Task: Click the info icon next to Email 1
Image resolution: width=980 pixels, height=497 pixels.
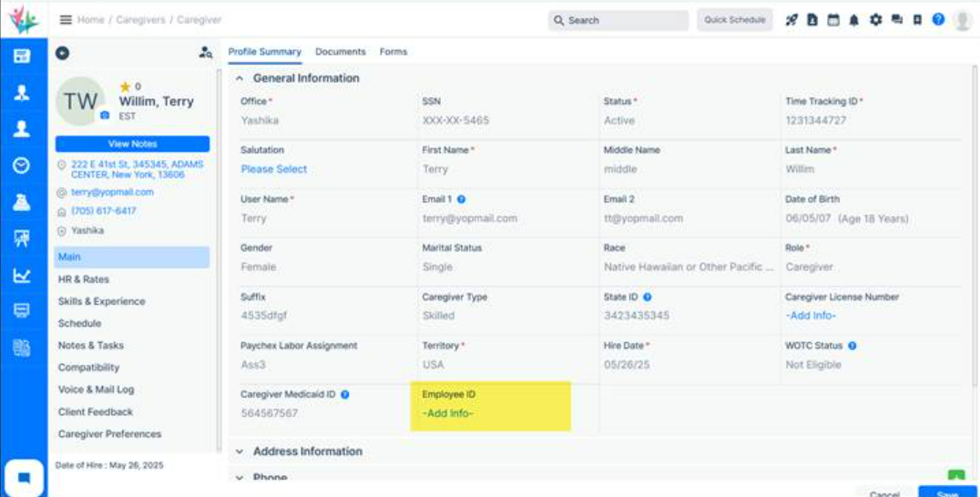Action: tap(461, 199)
